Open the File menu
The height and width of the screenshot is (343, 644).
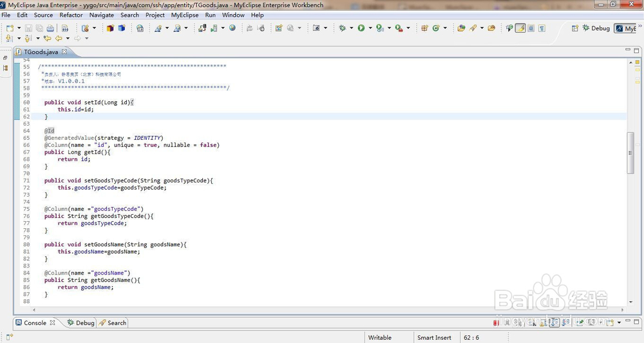click(6, 15)
